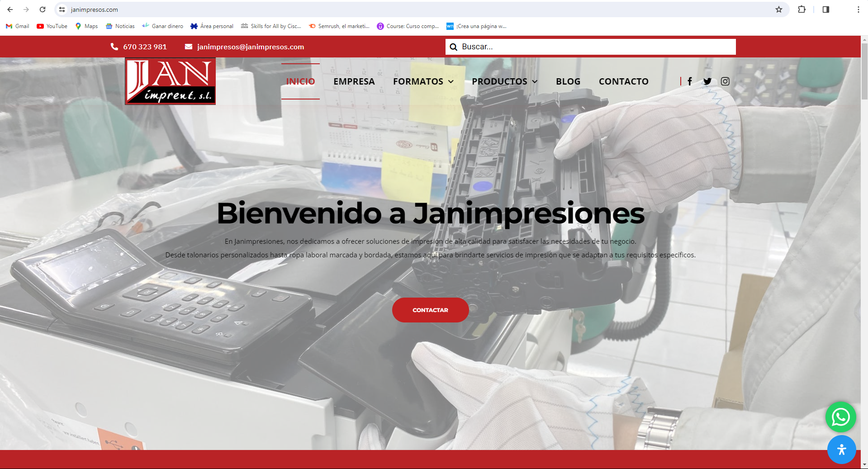This screenshot has width=868, height=469.
Task: Select the INICIO menu item
Action: 300,81
